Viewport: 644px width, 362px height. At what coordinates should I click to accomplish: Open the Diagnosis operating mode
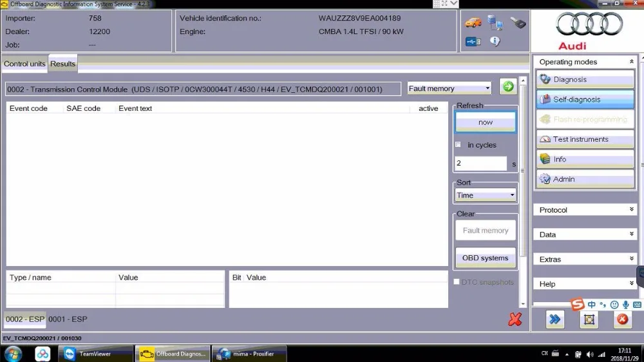[x=585, y=79]
